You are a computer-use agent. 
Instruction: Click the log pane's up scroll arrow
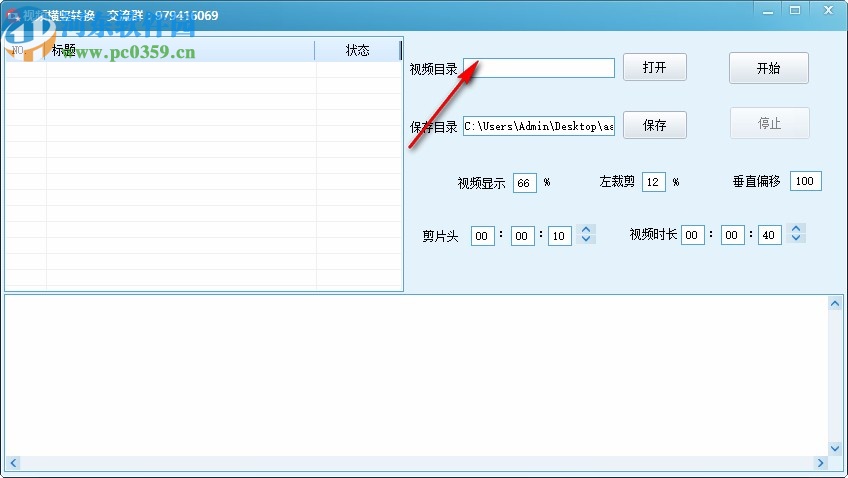point(835,304)
